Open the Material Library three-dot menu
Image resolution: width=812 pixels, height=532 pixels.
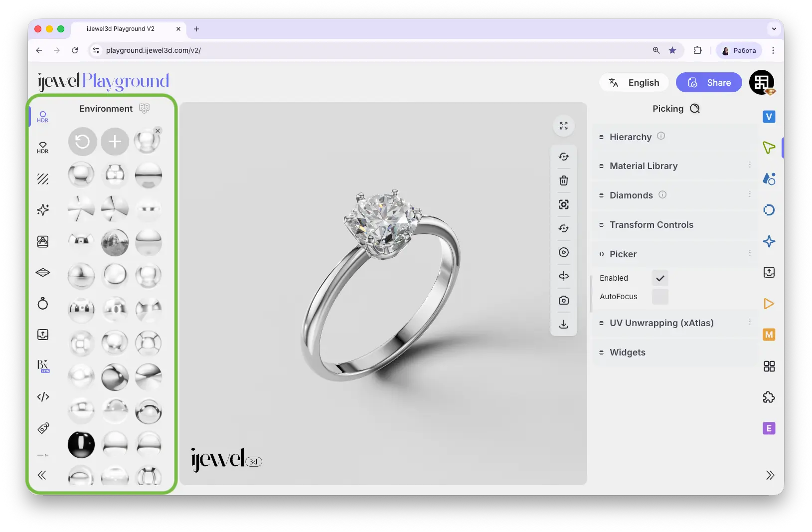tap(750, 165)
